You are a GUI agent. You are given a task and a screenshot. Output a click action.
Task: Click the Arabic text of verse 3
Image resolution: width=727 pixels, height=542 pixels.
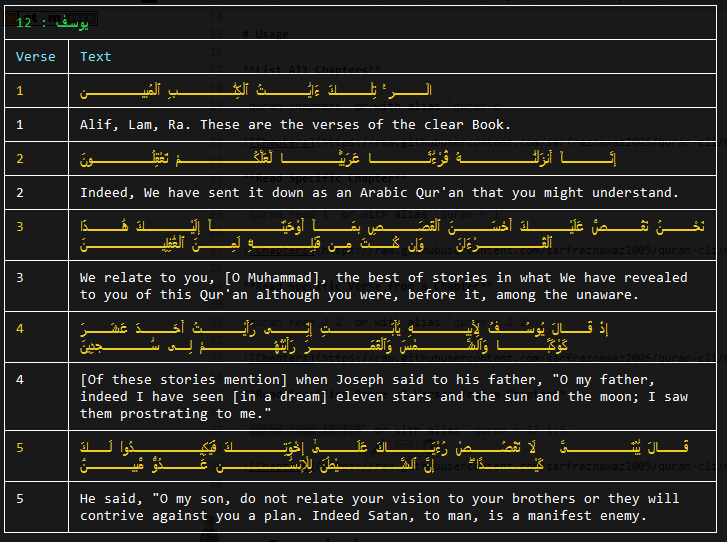coord(392,235)
